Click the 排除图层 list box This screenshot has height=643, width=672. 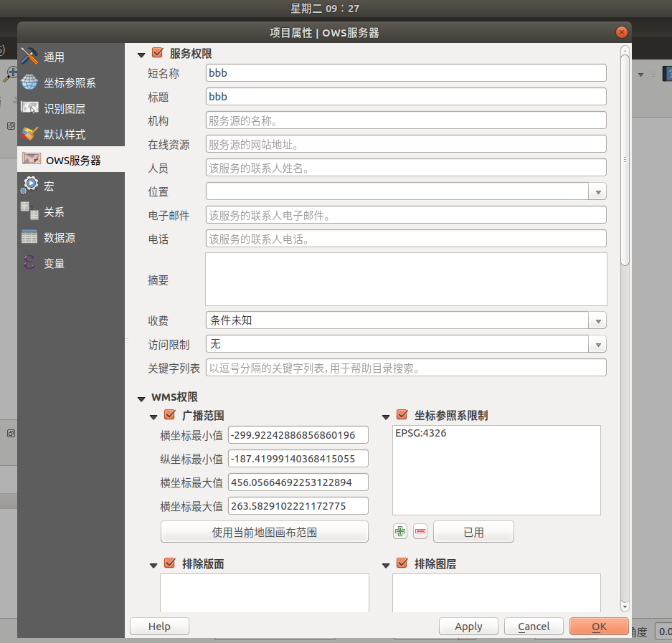[496, 593]
